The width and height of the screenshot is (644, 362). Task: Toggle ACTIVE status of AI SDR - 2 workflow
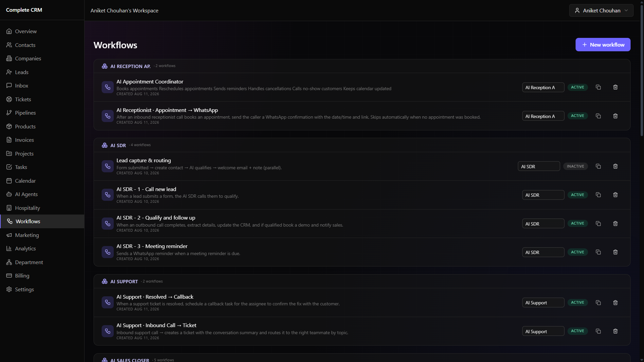point(577,224)
